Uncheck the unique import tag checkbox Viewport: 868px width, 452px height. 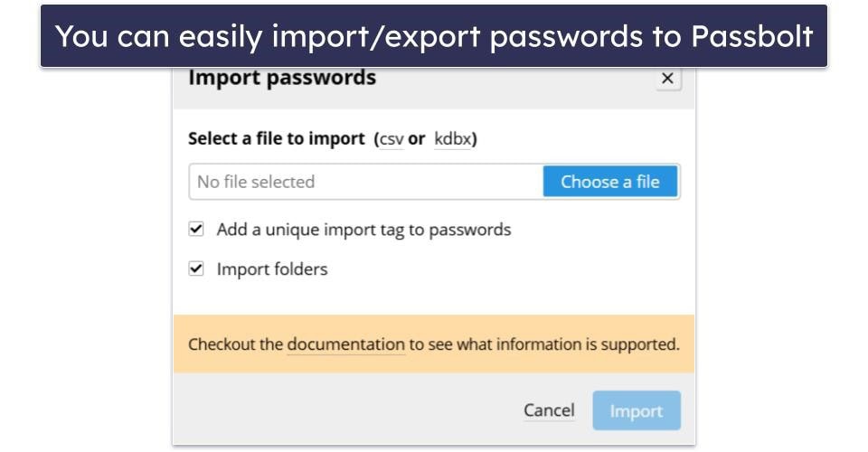click(196, 229)
